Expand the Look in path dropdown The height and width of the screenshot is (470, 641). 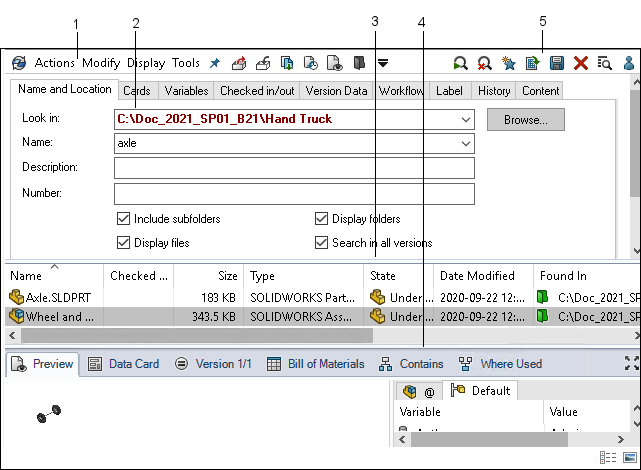[x=466, y=119]
